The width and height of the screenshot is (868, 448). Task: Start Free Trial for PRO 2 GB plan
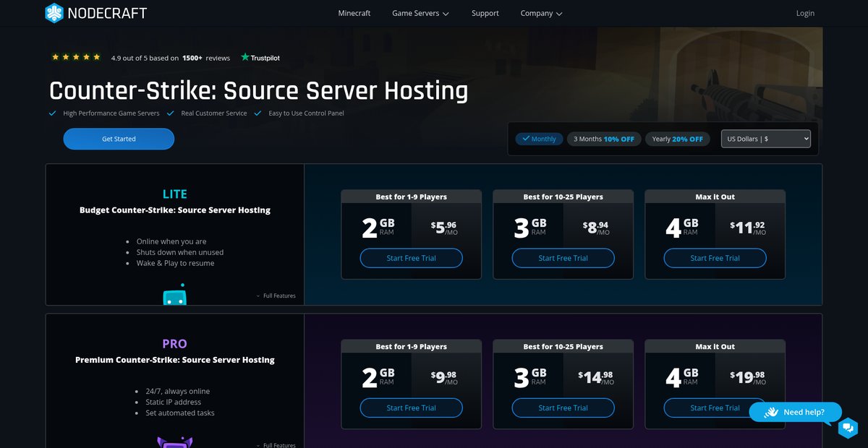[412, 408]
